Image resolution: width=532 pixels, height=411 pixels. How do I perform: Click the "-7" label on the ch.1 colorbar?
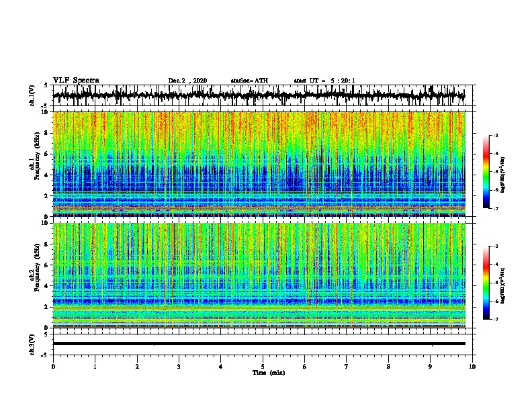pos(495,208)
